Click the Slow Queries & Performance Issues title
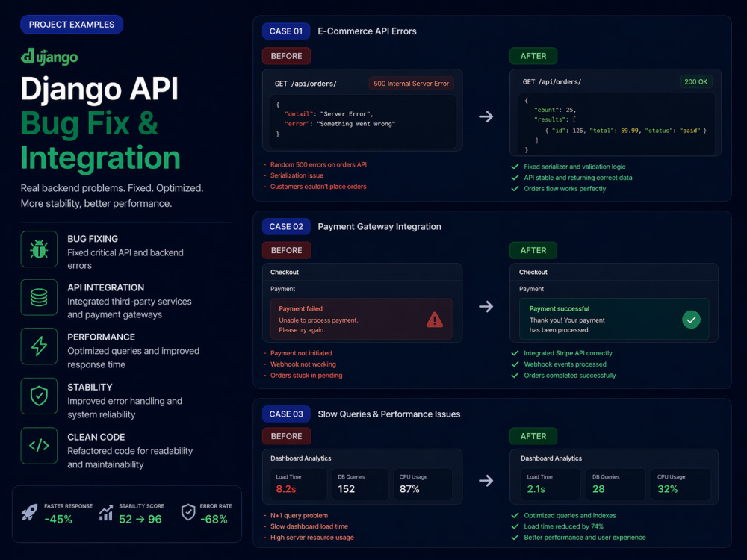The width and height of the screenshot is (747, 560). pos(388,414)
